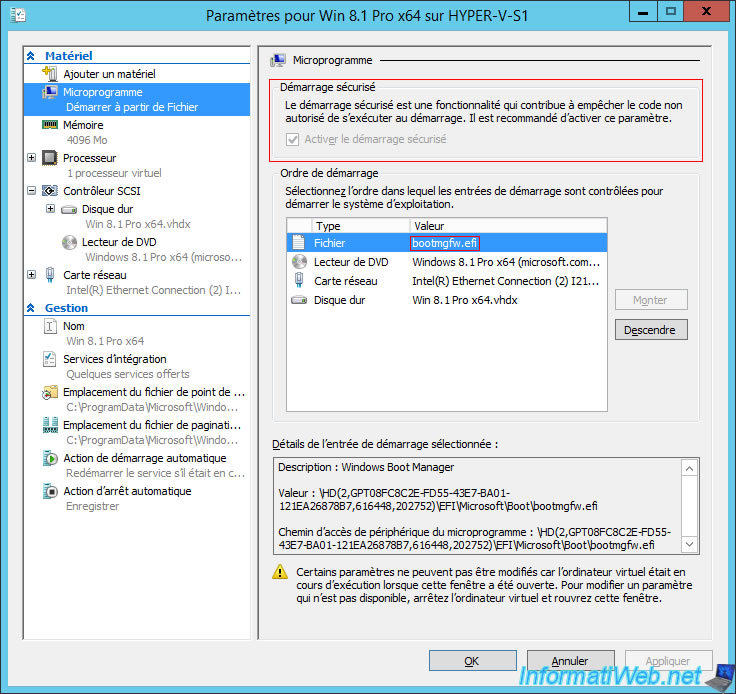This screenshot has width=736, height=694.
Task: Click the Ajouter un matériel icon
Action: click(50, 74)
